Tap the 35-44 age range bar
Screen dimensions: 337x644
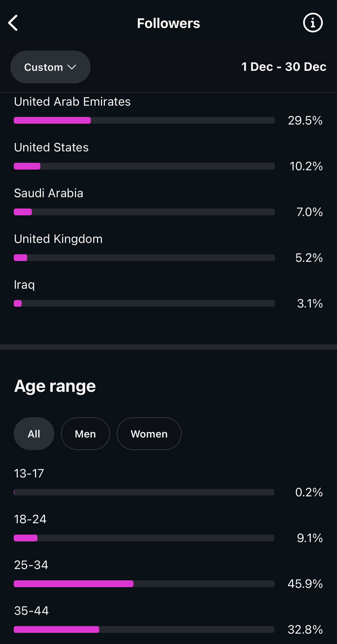pos(144,629)
